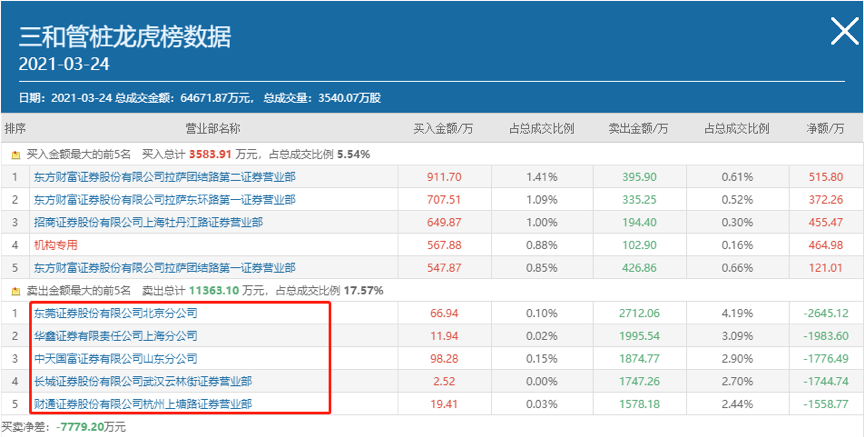Close the 龙虎榜数据 dialog with X
The width and height of the screenshot is (864, 437).
(x=845, y=31)
